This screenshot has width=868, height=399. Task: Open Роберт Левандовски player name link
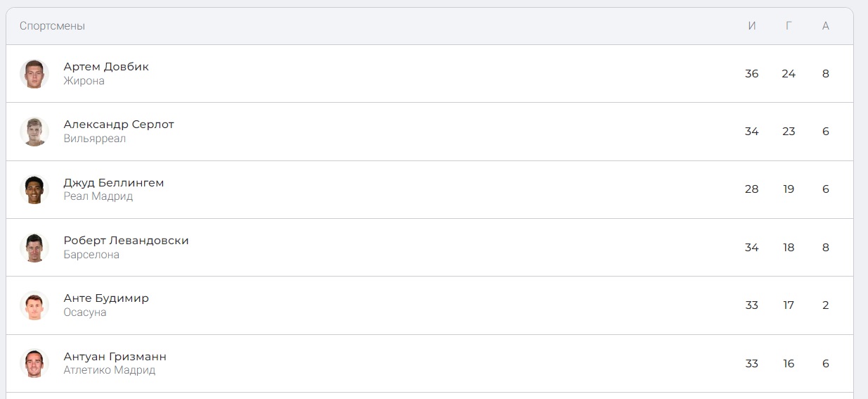point(127,241)
